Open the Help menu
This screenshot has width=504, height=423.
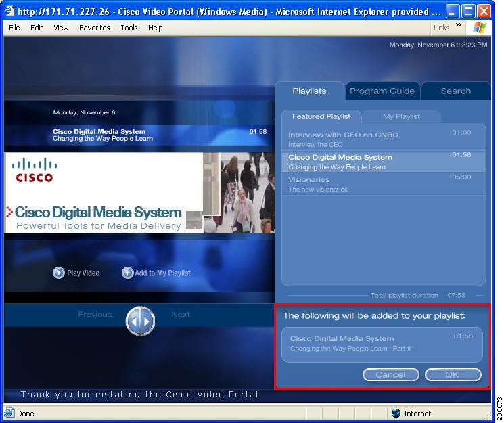(155, 28)
